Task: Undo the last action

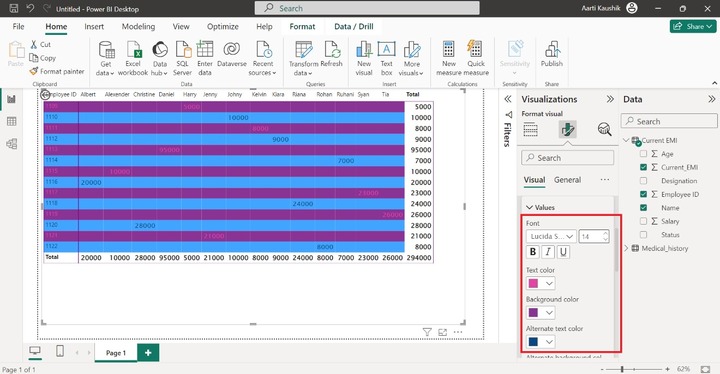Action: tap(30, 8)
